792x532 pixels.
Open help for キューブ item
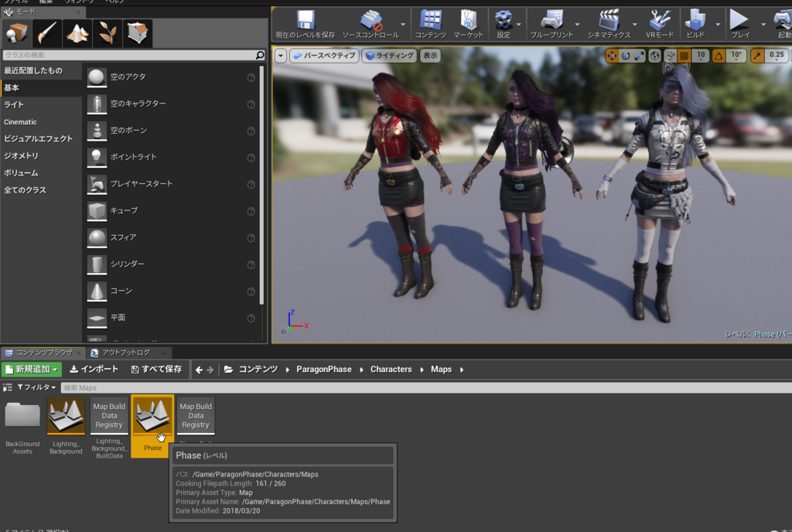(251, 211)
